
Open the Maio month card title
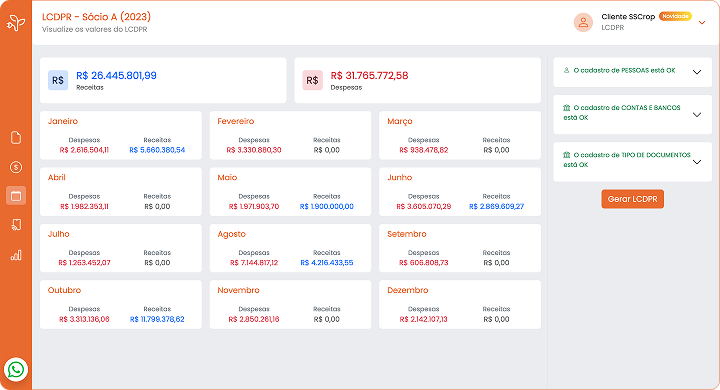[227, 177]
